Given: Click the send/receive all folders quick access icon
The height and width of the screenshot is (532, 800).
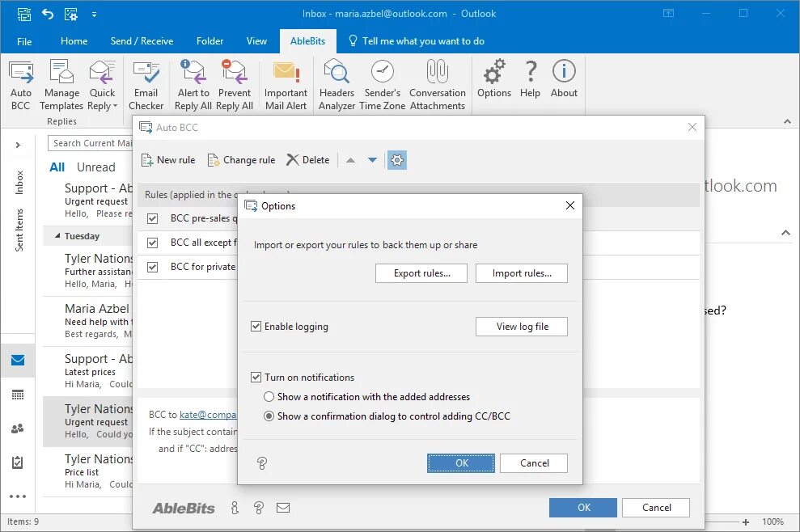Looking at the screenshot, I should click(x=23, y=14).
